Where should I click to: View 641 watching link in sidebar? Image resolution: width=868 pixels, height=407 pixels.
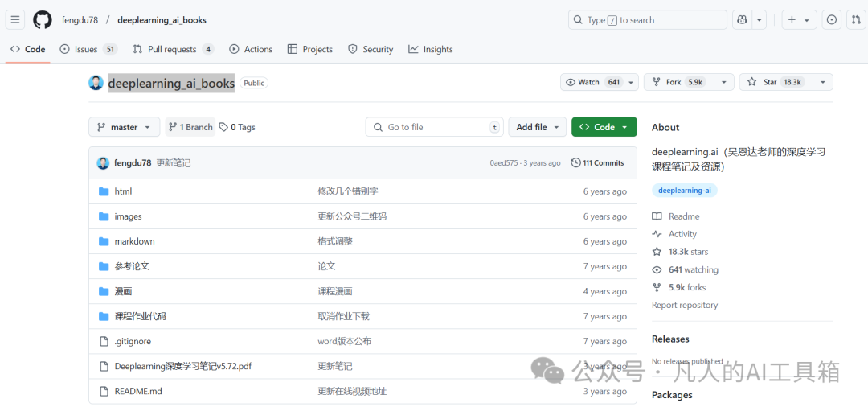686,270
